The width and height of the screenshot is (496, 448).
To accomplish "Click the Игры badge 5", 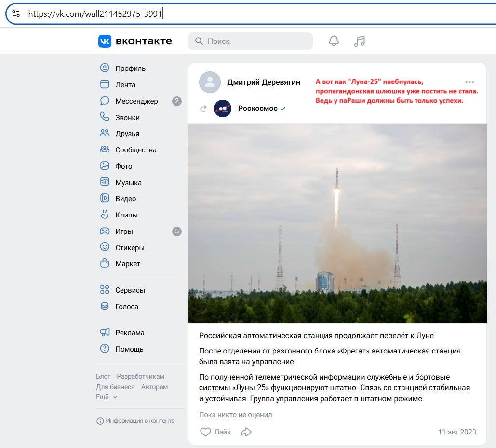I will (x=177, y=231).
